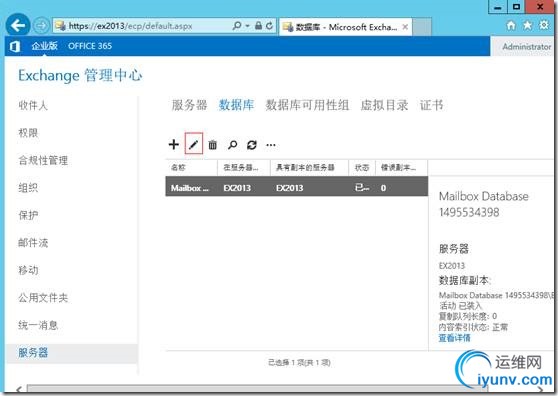The height and width of the screenshot is (396, 558).
Task: Maximize the browser window
Action: pyautogui.click(x=516, y=7)
